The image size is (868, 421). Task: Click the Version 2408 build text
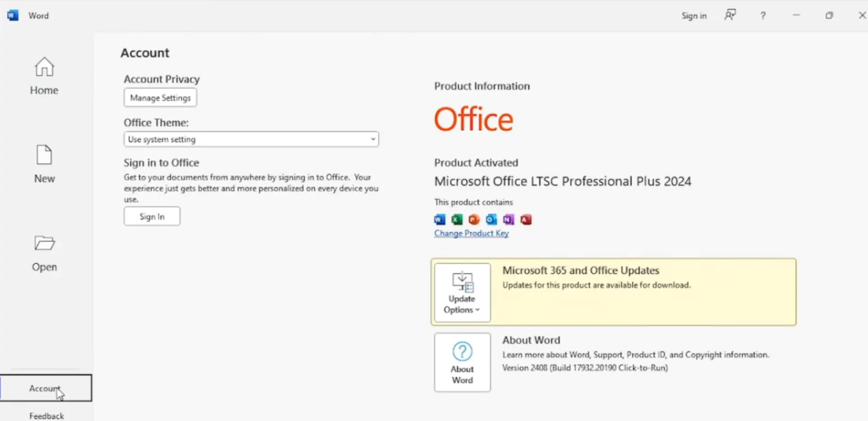585,368
